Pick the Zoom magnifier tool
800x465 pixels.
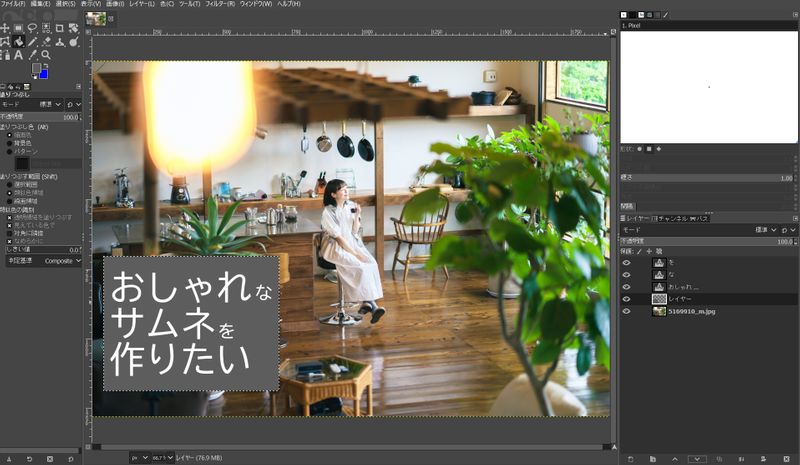click(x=46, y=55)
